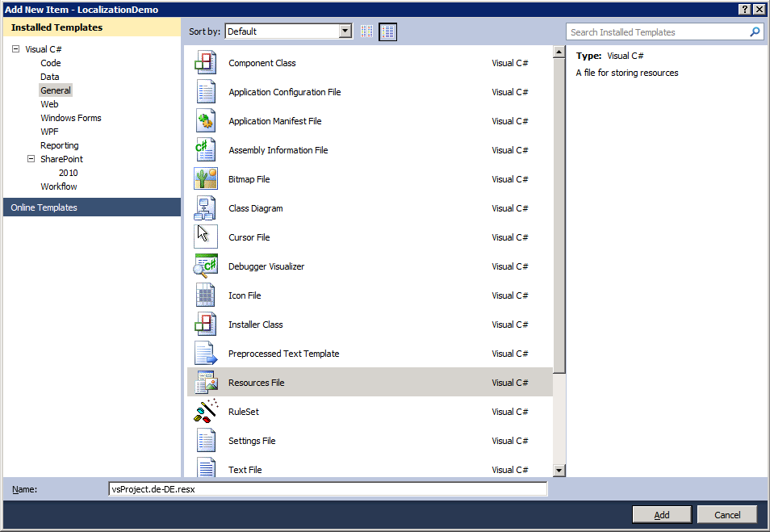Click the Settings File icon

(206, 440)
